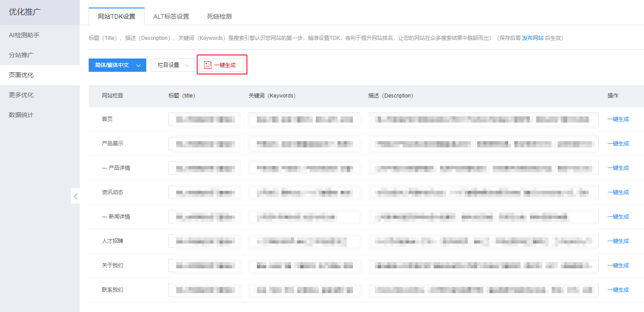Click the keywords field of the 关于我们 row
Viewport: 644px width, 312px height.
pyautogui.click(x=304, y=265)
